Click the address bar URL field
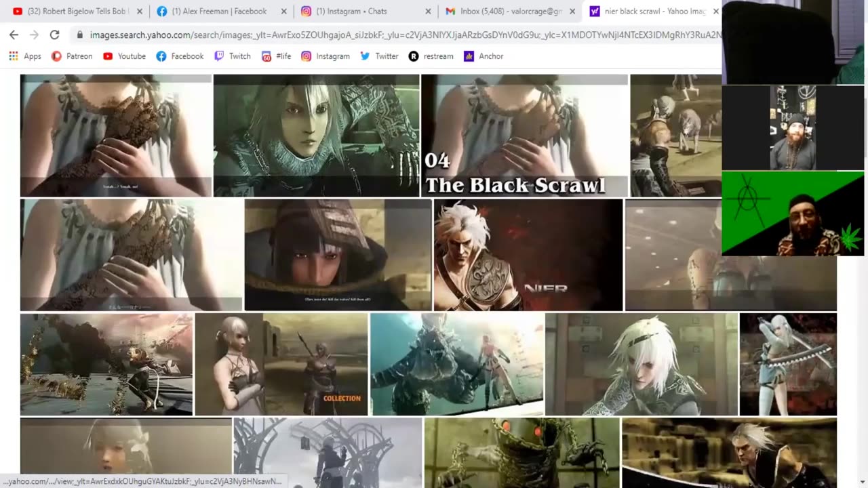The width and height of the screenshot is (868, 488). pos(405,35)
